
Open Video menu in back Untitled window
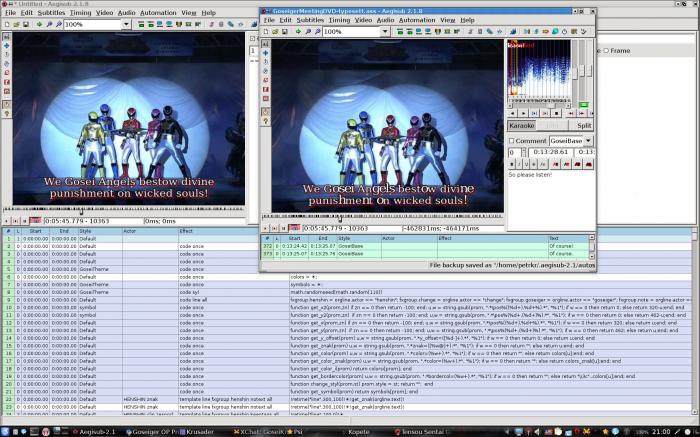(x=104, y=12)
